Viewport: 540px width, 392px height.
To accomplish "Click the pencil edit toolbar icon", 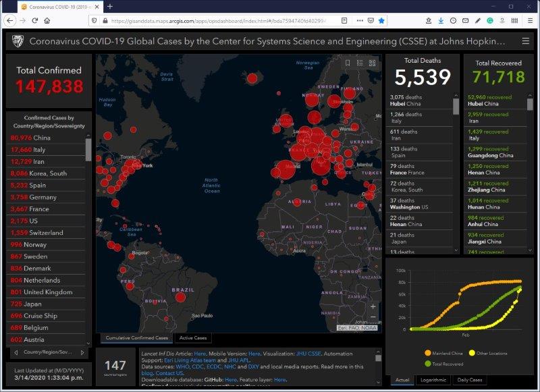I will 478,21.
